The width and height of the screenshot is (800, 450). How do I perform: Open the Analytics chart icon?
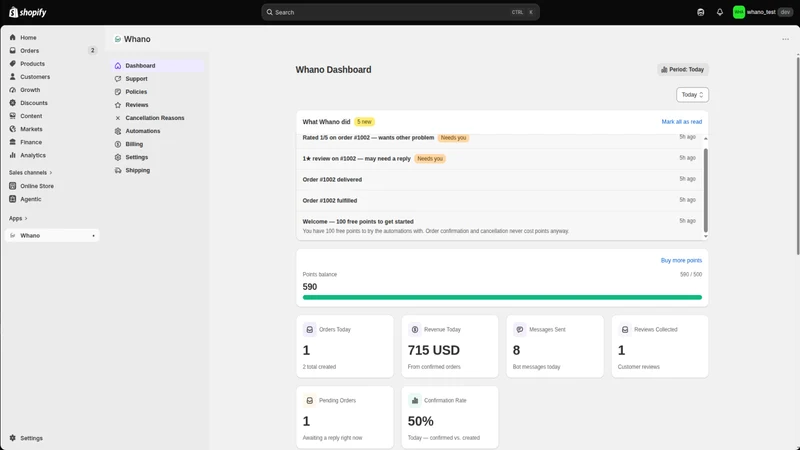[13, 155]
